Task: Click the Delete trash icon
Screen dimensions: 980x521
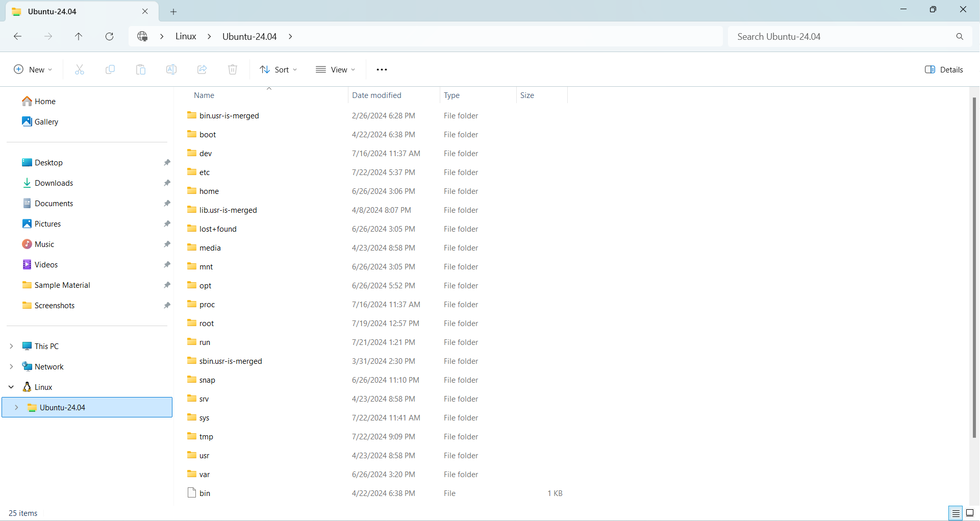Action: [233, 69]
